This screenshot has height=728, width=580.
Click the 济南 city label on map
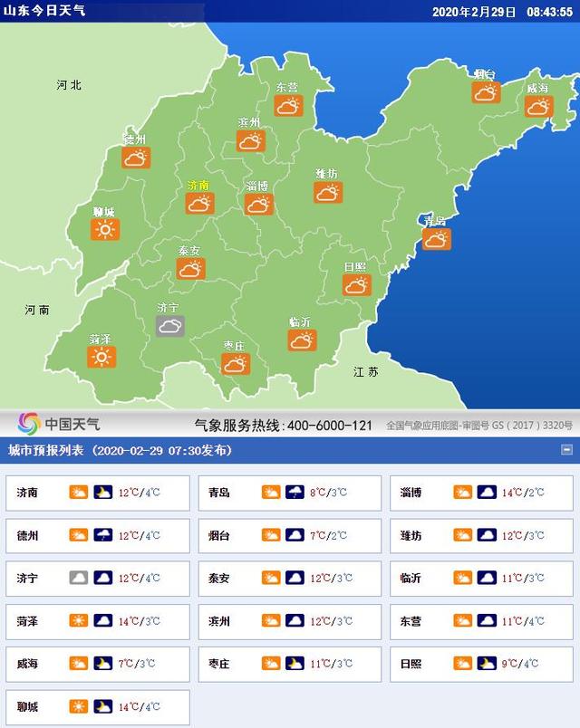tap(198, 186)
